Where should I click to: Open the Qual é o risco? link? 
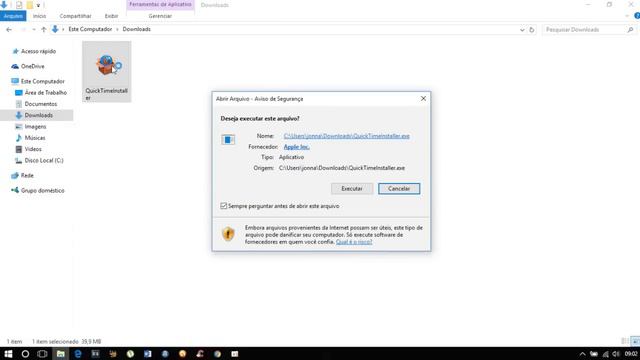[x=354, y=242]
